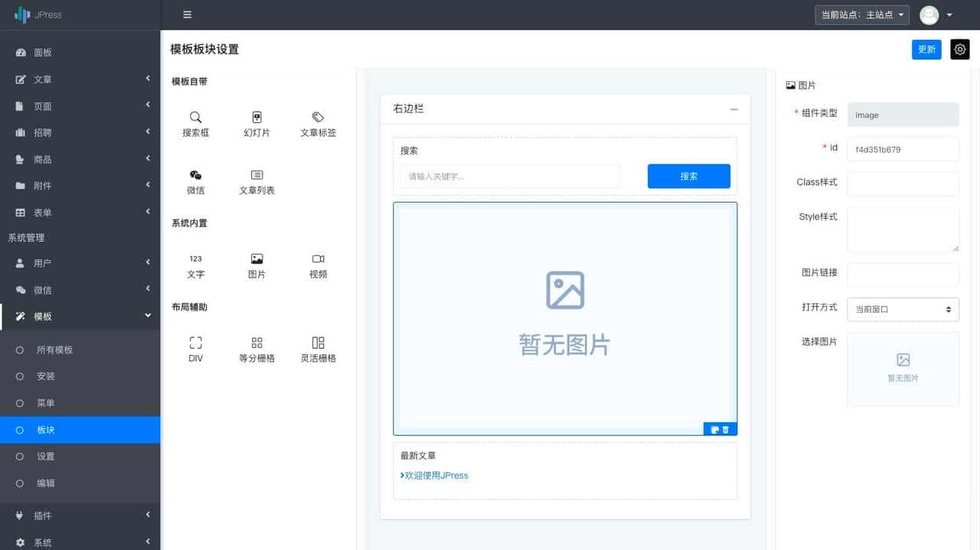The image size is (980, 550).
Task: Select the 灵活栅格 flexible grid icon
Action: point(318,348)
